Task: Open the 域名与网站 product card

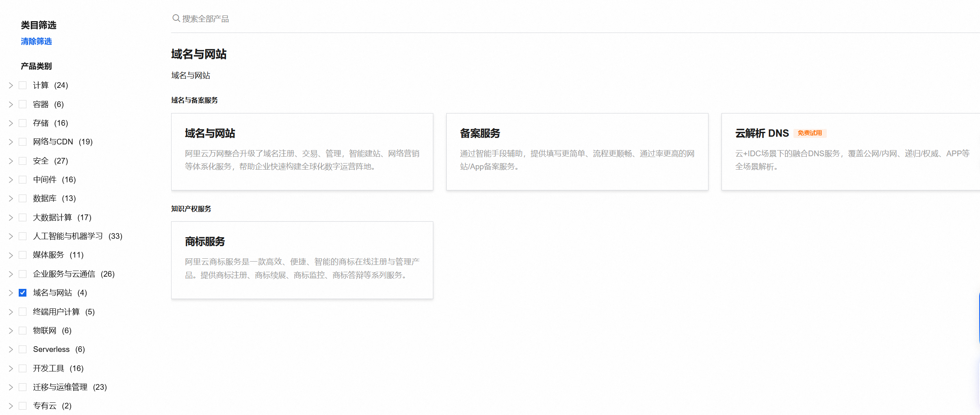Action: click(302, 151)
